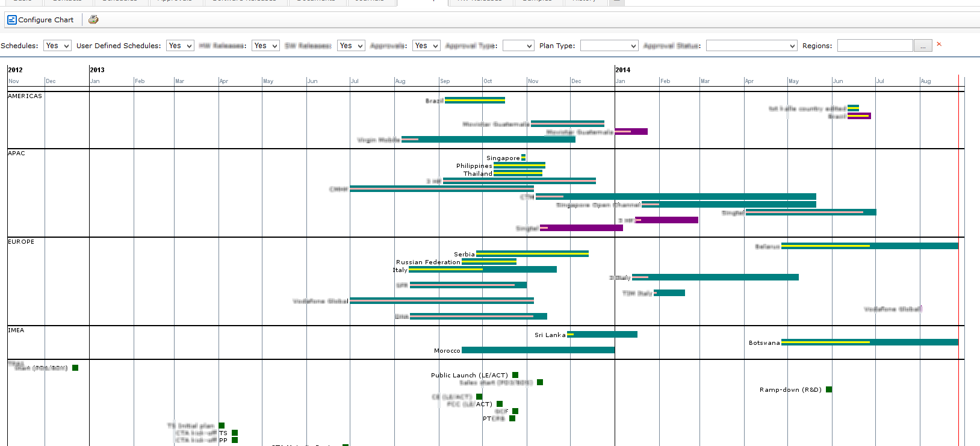This screenshot has width=980, height=446.
Task: Select the Sri Lanka teal bar
Action: click(604, 335)
